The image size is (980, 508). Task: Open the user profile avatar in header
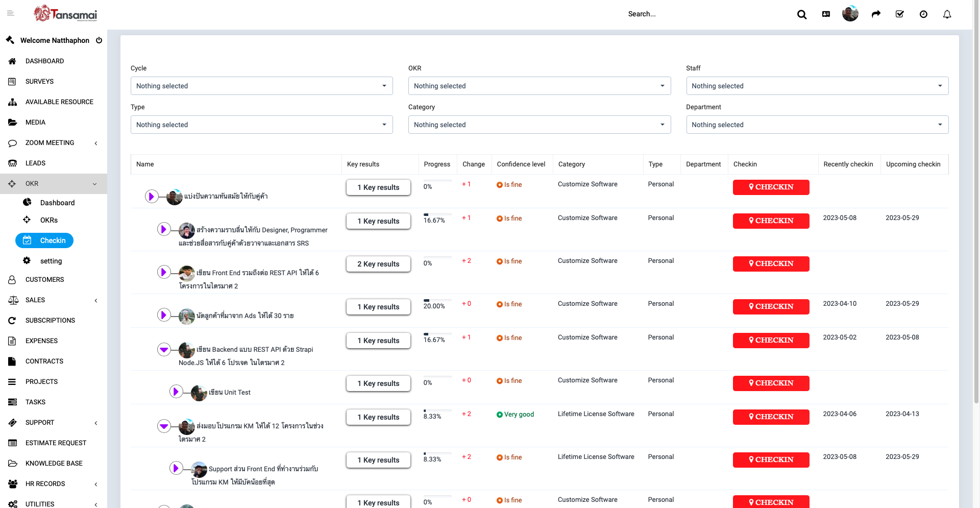point(850,14)
